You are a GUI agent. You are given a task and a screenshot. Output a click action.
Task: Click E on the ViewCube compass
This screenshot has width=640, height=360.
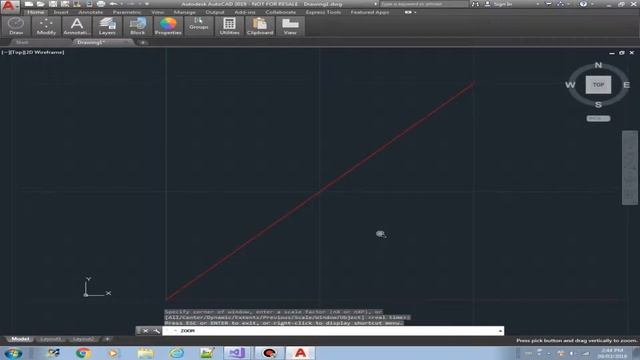[627, 85]
